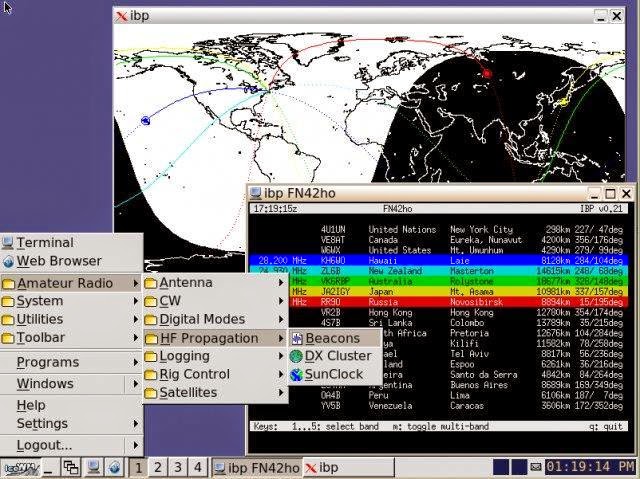Screen dimensions: 640x479
Task: Open the mail tray icon near the clock
Action: [x=536, y=467]
